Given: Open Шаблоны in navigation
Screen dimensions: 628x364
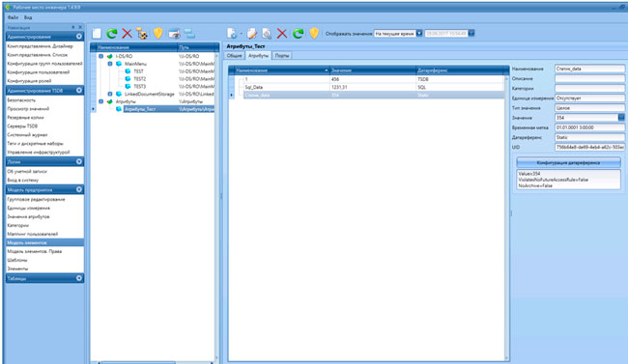Looking at the screenshot, I should [x=17, y=261].
